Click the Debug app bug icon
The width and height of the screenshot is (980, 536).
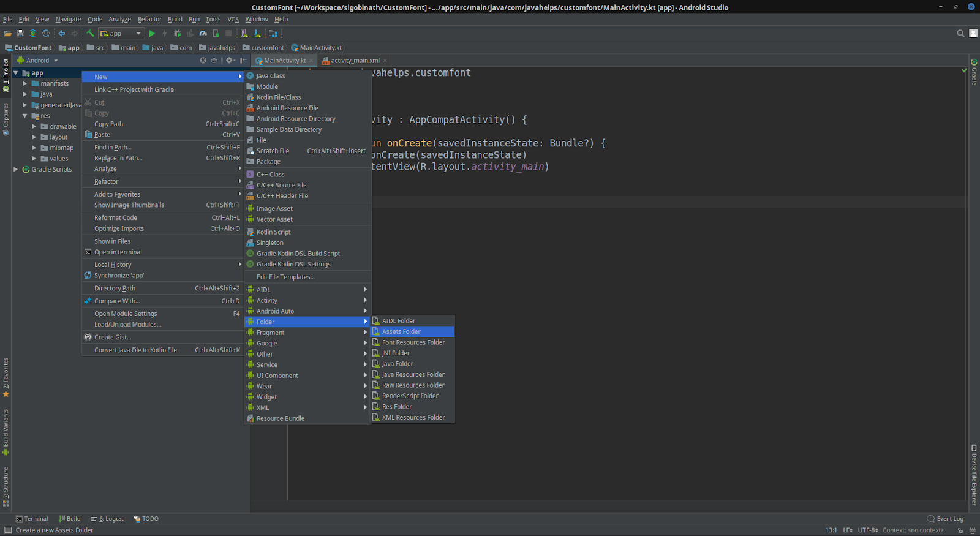[x=178, y=34]
